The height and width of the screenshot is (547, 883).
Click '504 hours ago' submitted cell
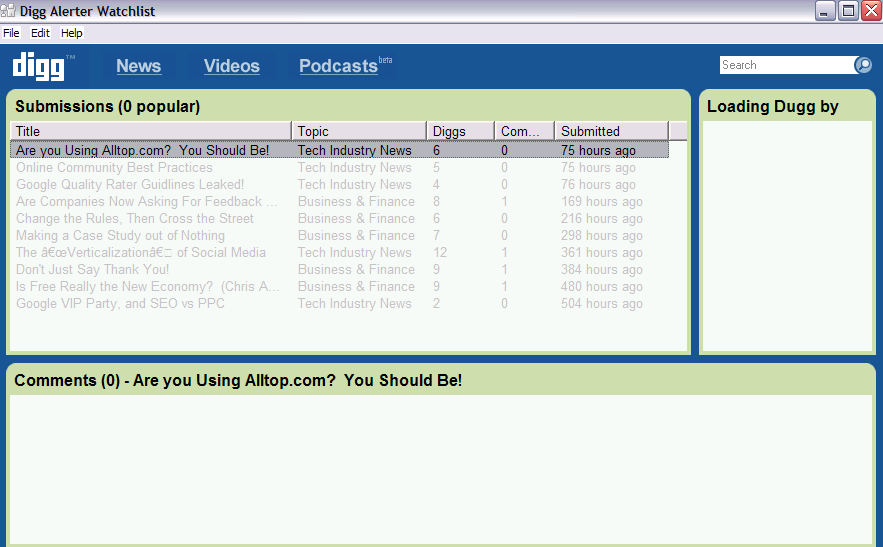coord(601,304)
